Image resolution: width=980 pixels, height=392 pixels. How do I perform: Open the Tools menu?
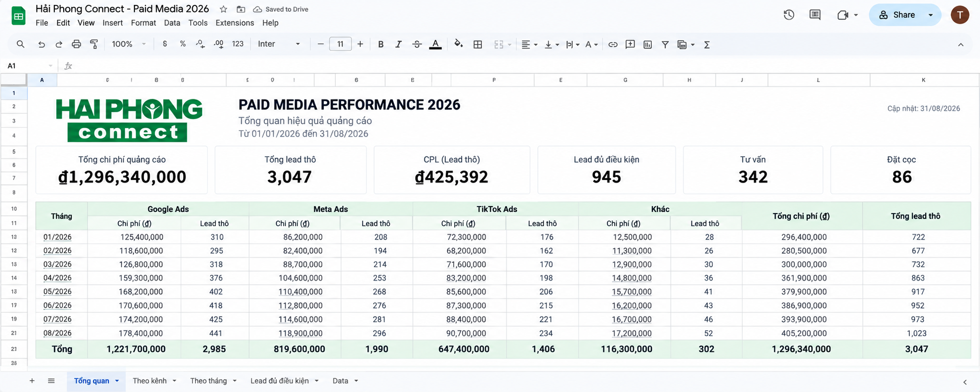[x=198, y=23]
